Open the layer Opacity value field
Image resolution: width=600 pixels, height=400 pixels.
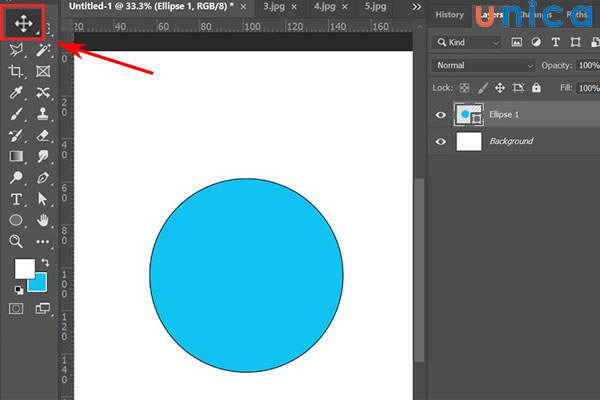pos(588,65)
